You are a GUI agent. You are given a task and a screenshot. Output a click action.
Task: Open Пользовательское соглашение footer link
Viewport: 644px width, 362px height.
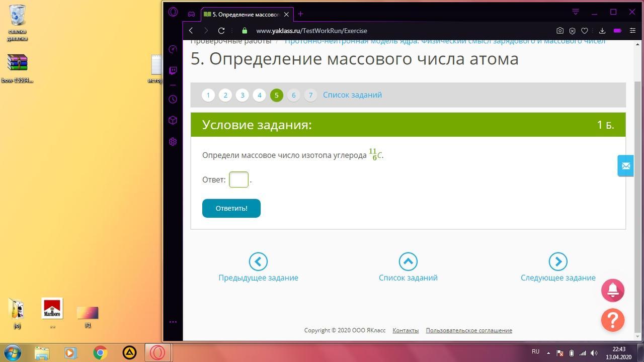click(x=469, y=330)
